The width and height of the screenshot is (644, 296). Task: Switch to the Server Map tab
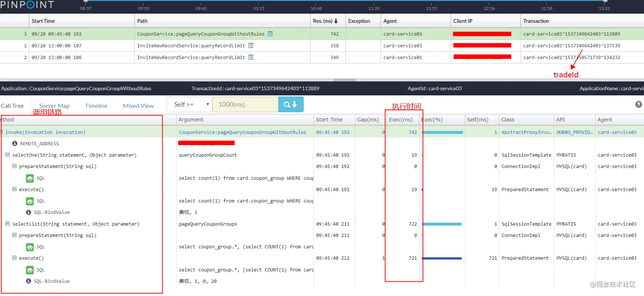point(54,106)
